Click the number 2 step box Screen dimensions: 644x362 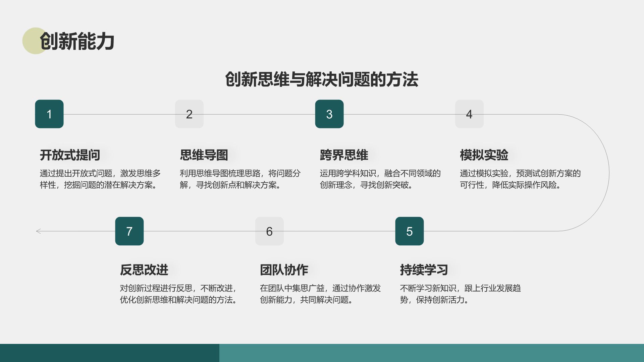click(x=189, y=114)
